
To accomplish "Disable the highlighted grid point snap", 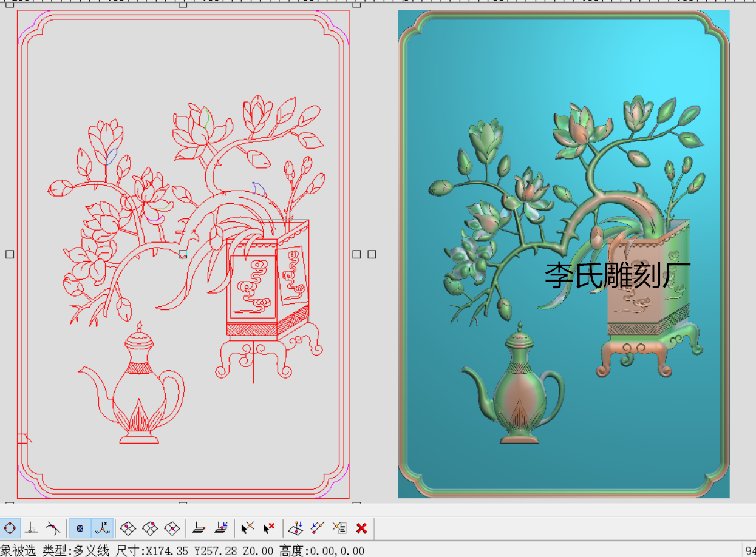I will pyautogui.click(x=80, y=528).
